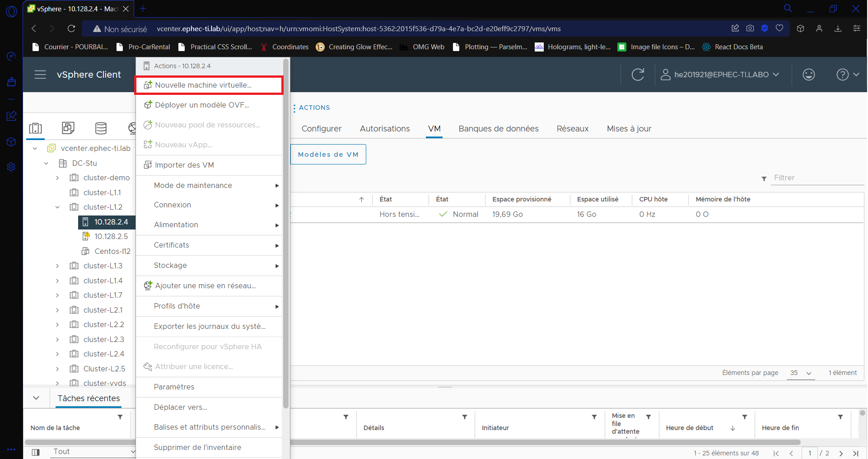
Task: Open browser account profile icon
Action: [x=819, y=28]
